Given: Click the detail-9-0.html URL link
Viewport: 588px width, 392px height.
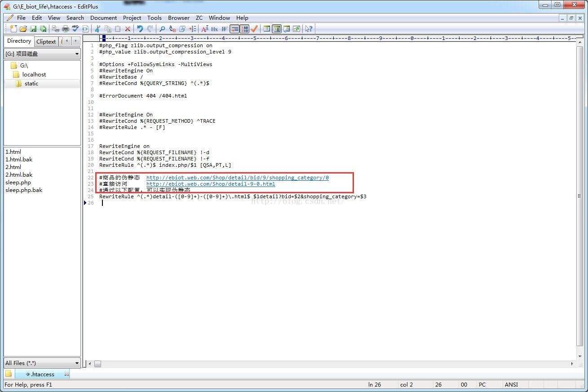Looking at the screenshot, I should click(x=211, y=184).
